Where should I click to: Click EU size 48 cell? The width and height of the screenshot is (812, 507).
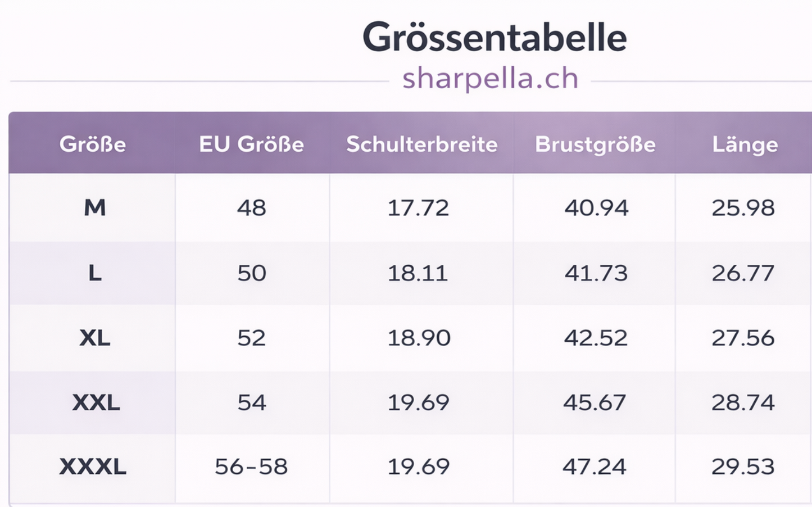251,208
